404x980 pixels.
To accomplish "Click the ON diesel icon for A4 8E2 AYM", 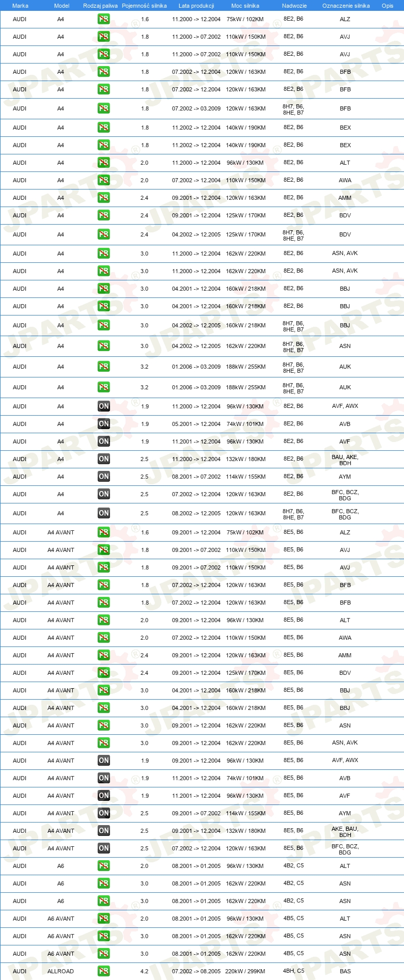I will pyautogui.click(x=104, y=477).
